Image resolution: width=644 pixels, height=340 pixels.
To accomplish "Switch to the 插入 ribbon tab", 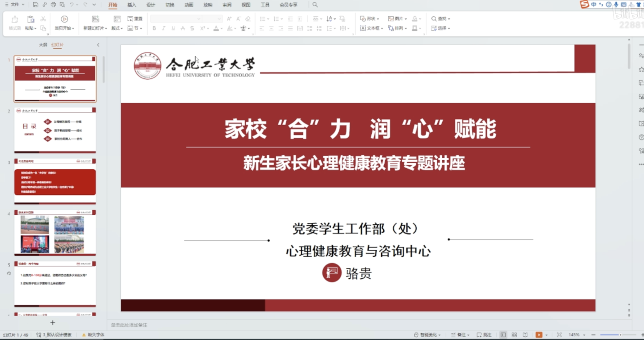I will pos(132,5).
